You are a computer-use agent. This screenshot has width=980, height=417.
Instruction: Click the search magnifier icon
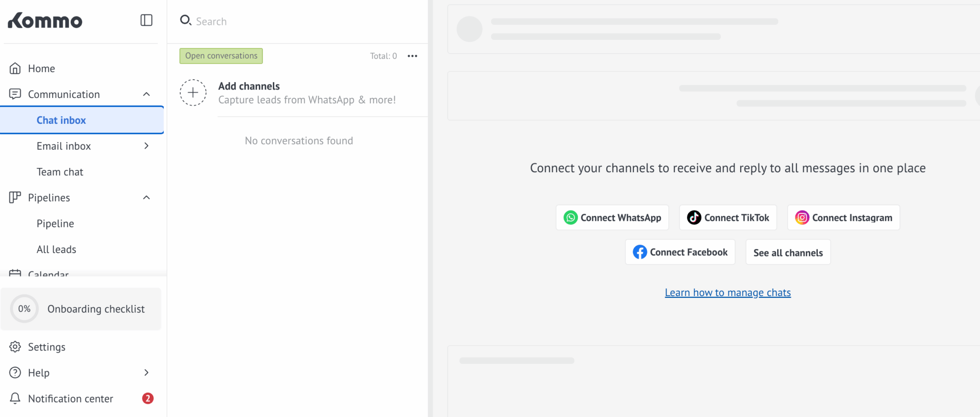click(185, 21)
